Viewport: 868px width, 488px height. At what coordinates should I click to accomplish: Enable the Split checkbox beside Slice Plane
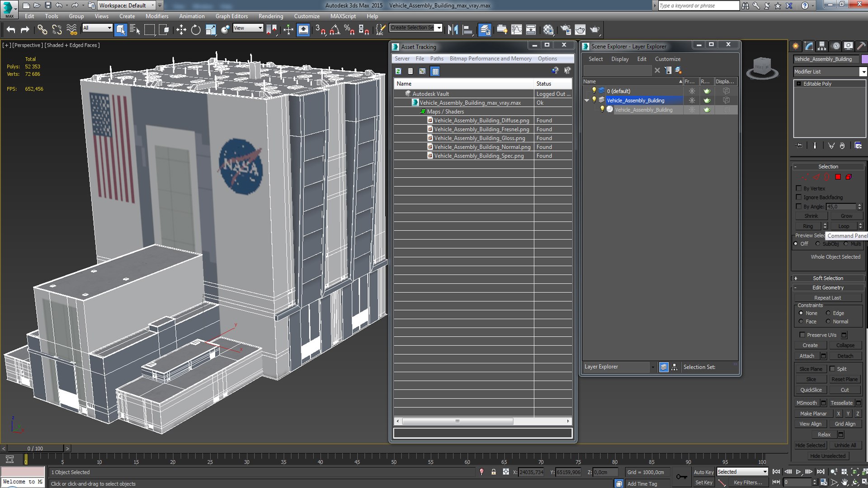832,369
